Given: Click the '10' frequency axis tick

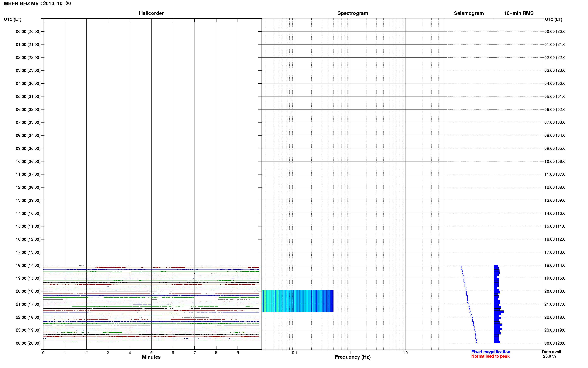Looking at the screenshot, I should [405, 353].
